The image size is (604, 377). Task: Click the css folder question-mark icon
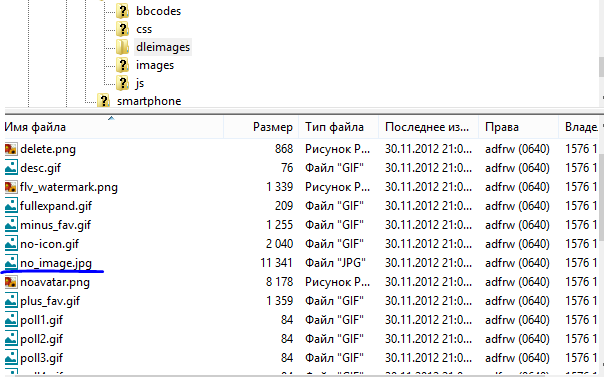coord(122,29)
